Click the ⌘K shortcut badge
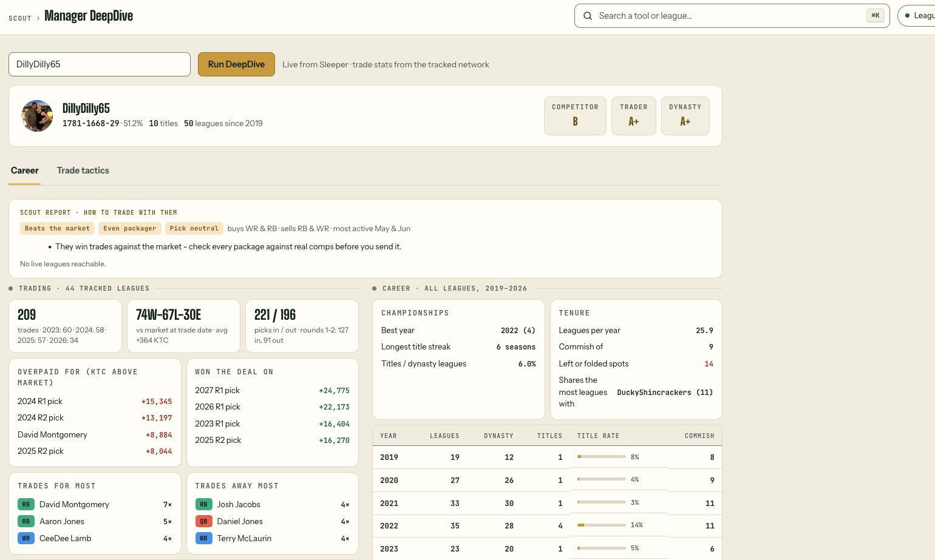Viewport: 935px width, 560px height. click(x=875, y=16)
